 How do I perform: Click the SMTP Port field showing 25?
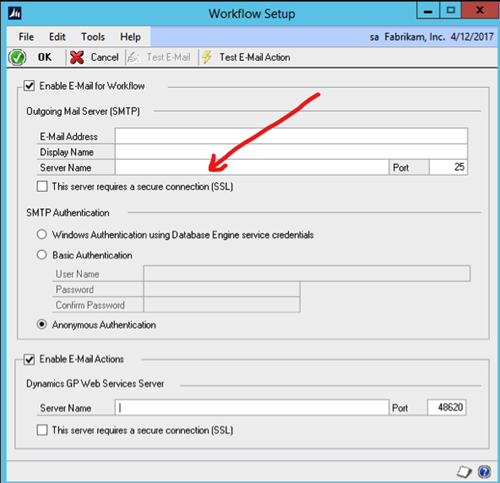[x=448, y=167]
